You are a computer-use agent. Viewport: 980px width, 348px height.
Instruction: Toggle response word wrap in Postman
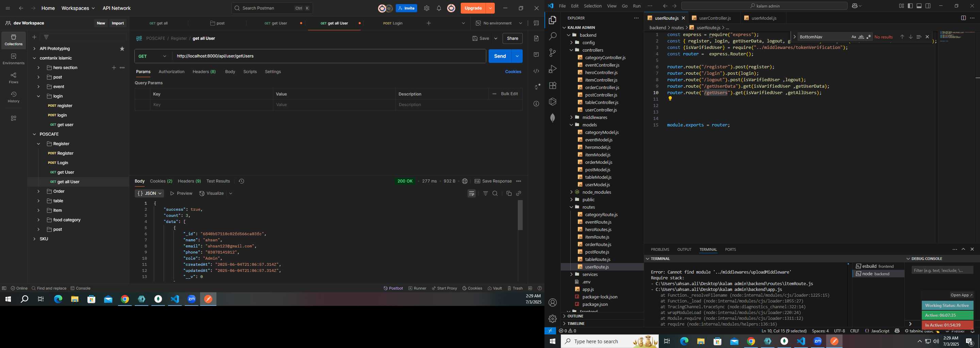click(472, 193)
